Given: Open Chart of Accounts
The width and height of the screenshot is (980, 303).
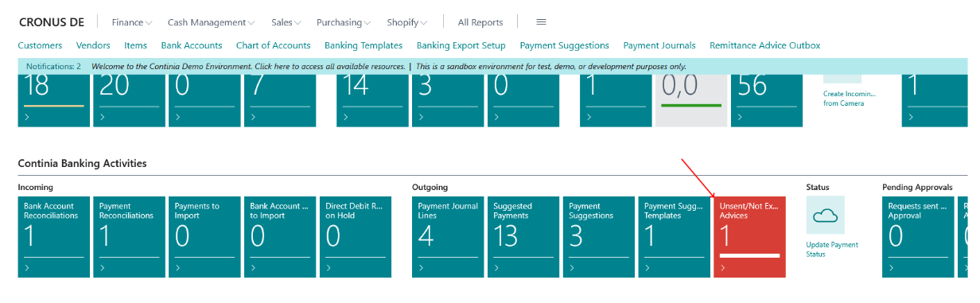Looking at the screenshot, I should click(274, 45).
